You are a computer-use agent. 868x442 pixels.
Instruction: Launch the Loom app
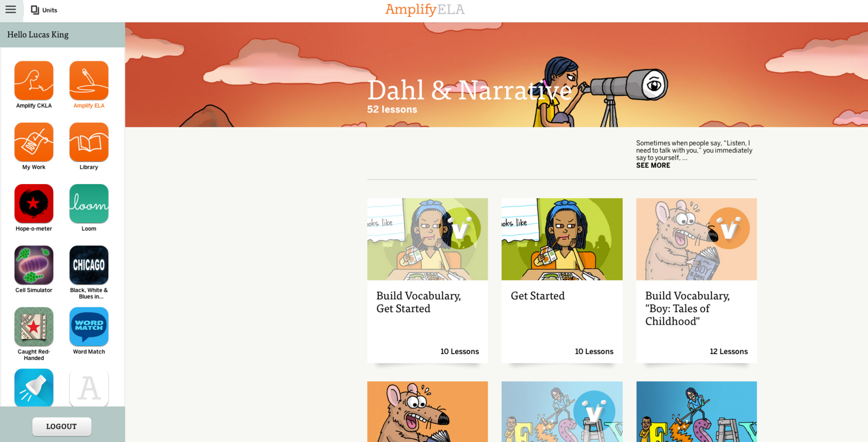[x=89, y=204]
